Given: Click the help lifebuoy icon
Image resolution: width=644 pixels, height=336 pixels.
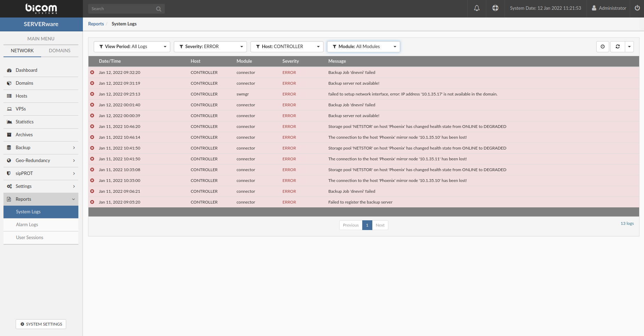Looking at the screenshot, I should coord(495,8).
